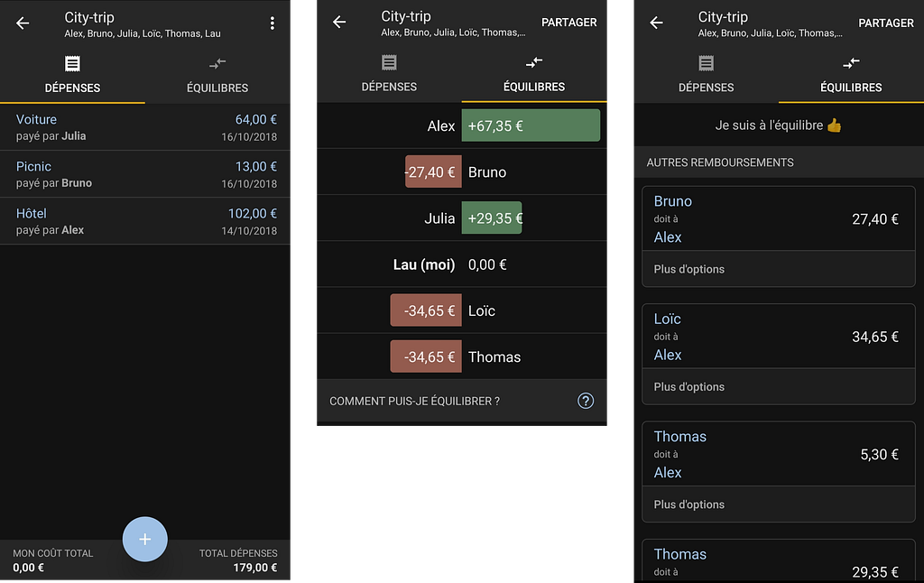Click the name Julia in balances list
This screenshot has width=924, height=583.
(439, 218)
